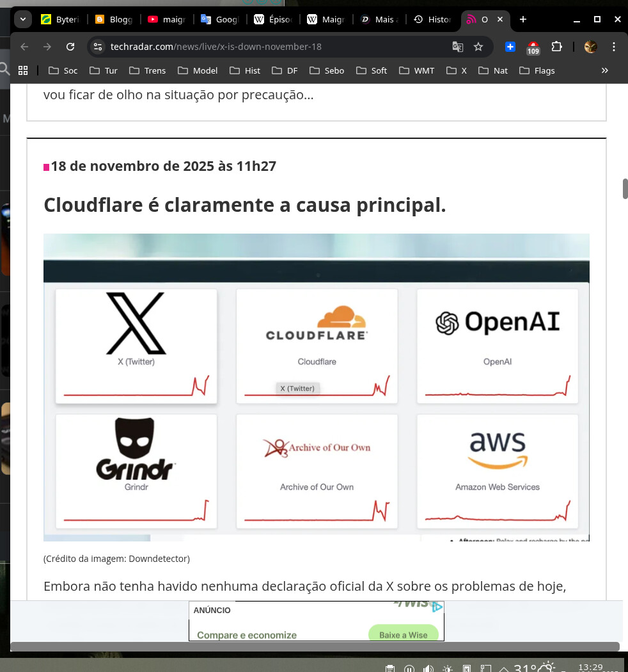The height and width of the screenshot is (672, 628).
Task: Open the Model bookmarks folder
Action: (x=198, y=70)
